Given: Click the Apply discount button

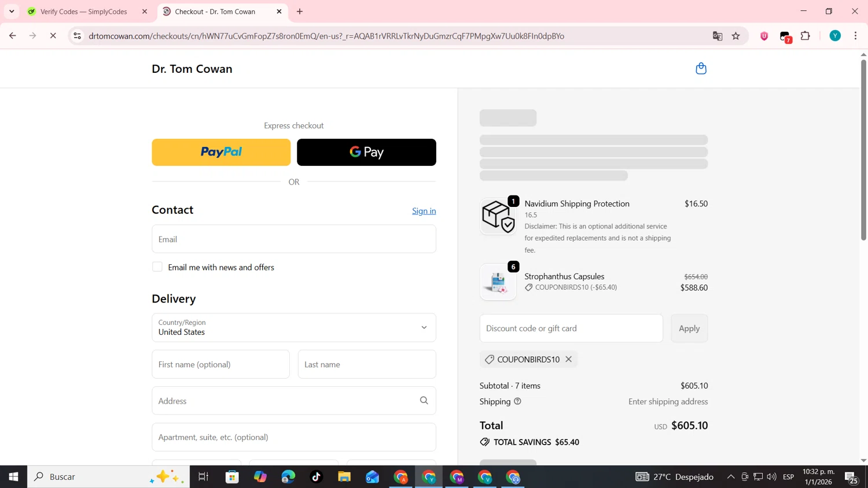Looking at the screenshot, I should (689, 328).
